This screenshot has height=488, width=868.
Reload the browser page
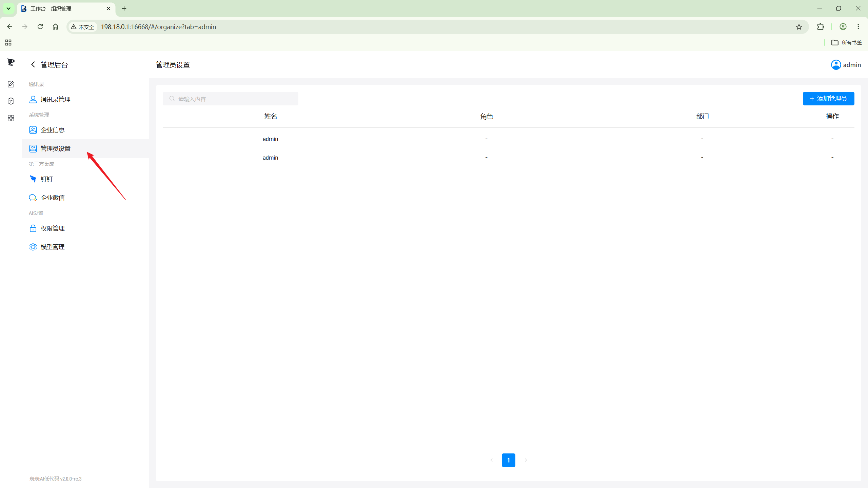point(40,27)
